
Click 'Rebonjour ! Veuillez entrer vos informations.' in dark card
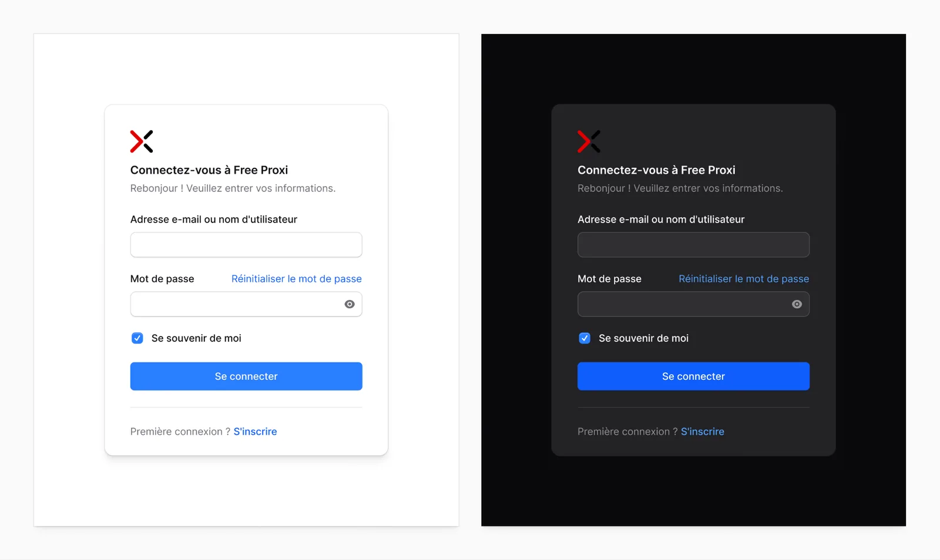[680, 188]
